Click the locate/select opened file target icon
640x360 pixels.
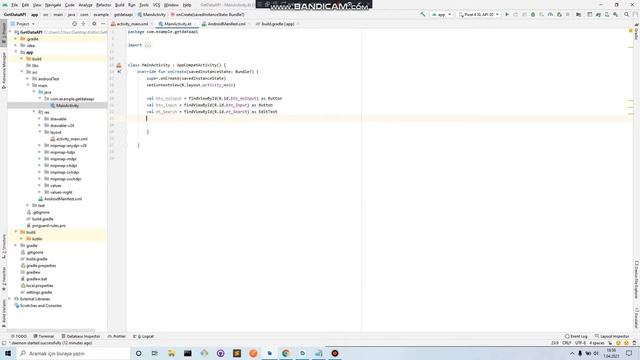pyautogui.click(x=74, y=24)
